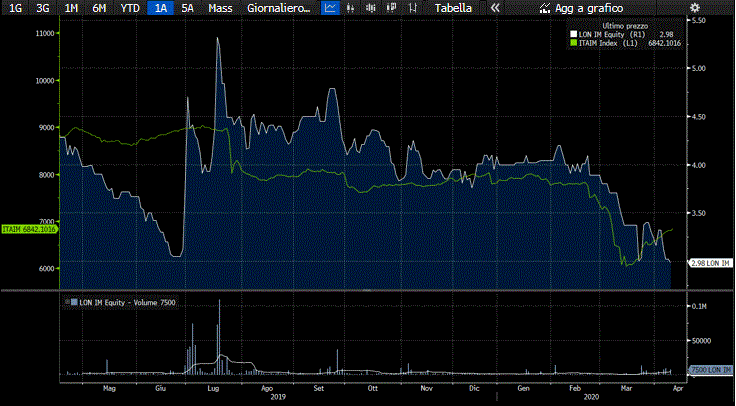Toggle the active 1A period
Viewport: 736px width, 406px height.
[x=159, y=8]
